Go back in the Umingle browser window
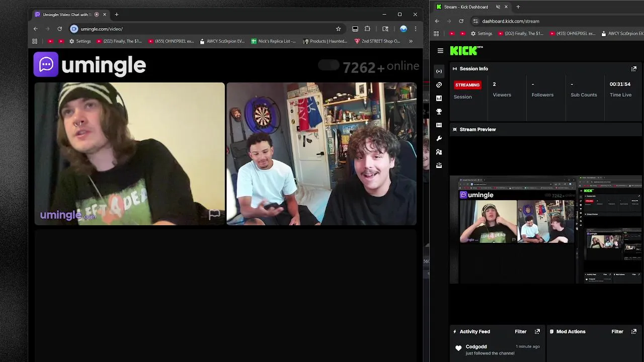This screenshot has height=362, width=644. pyautogui.click(x=35, y=29)
